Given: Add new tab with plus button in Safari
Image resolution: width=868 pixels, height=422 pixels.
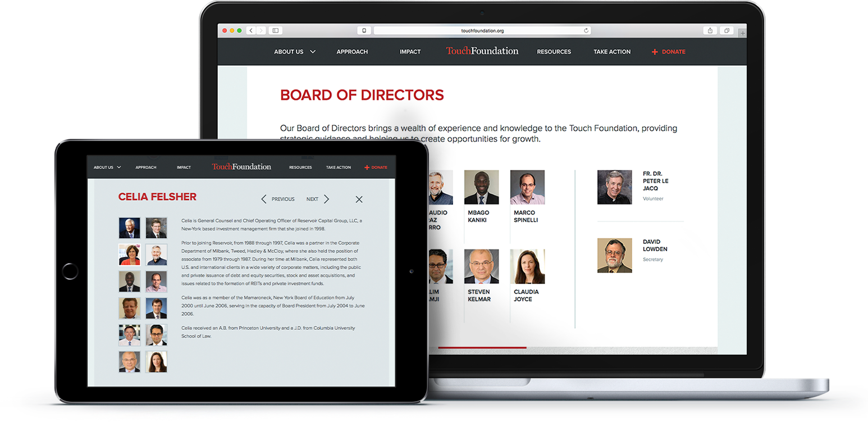Looking at the screenshot, I should click(x=743, y=34).
